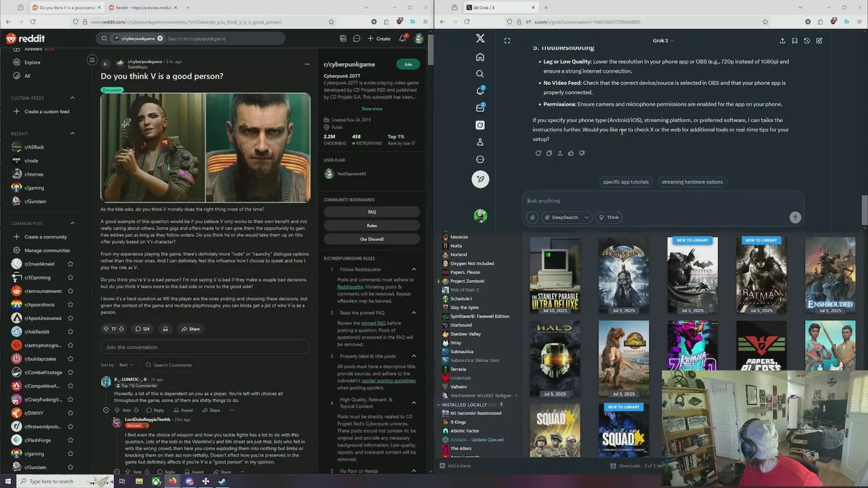Submit Grok prompt with send arrow

(x=795, y=218)
